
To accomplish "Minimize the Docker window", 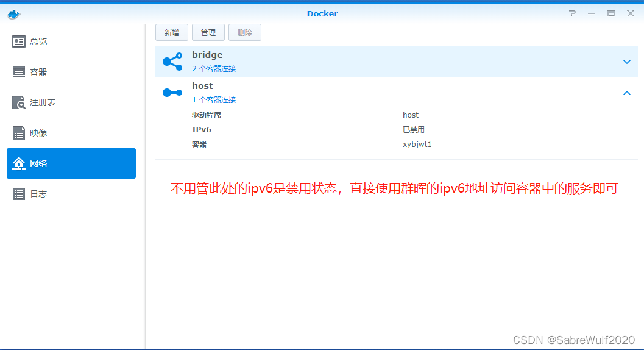I will coord(592,13).
